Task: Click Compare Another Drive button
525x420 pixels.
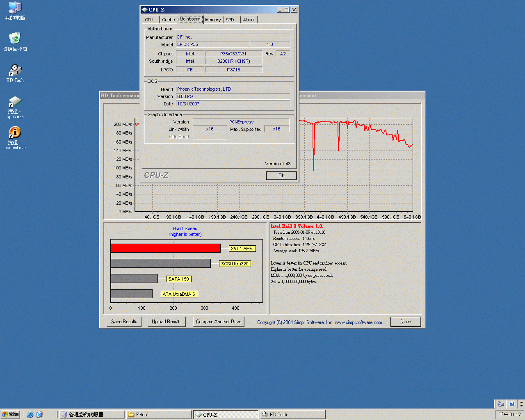Action: [x=219, y=322]
